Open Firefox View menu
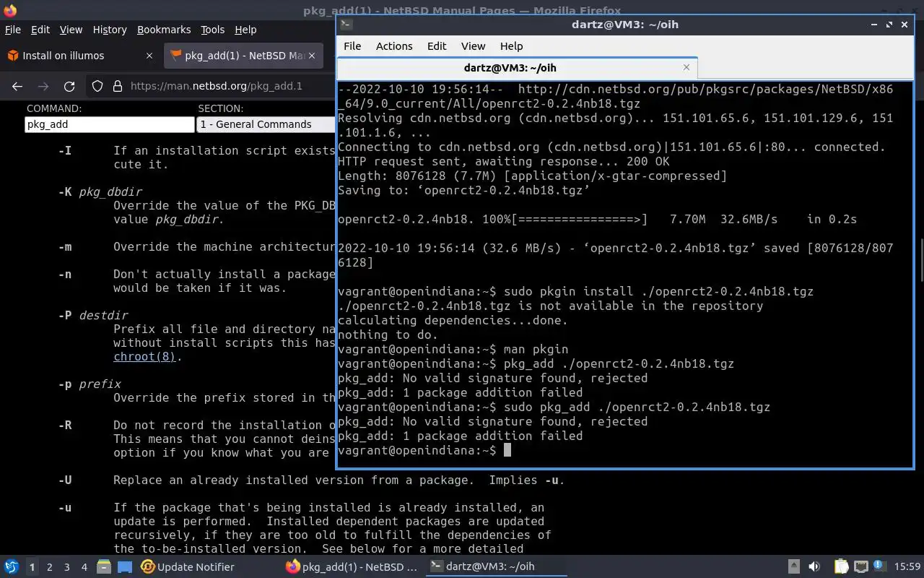The width and height of the screenshot is (924, 578). click(71, 30)
